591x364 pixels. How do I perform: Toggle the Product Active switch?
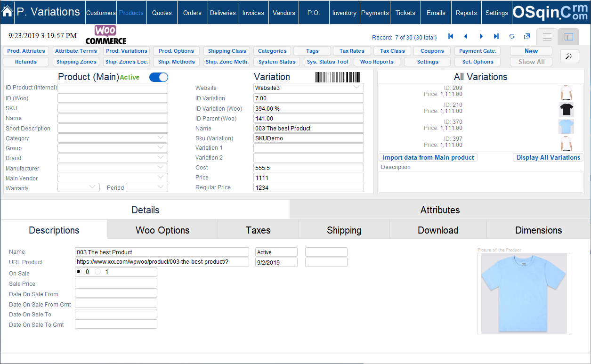click(x=159, y=77)
